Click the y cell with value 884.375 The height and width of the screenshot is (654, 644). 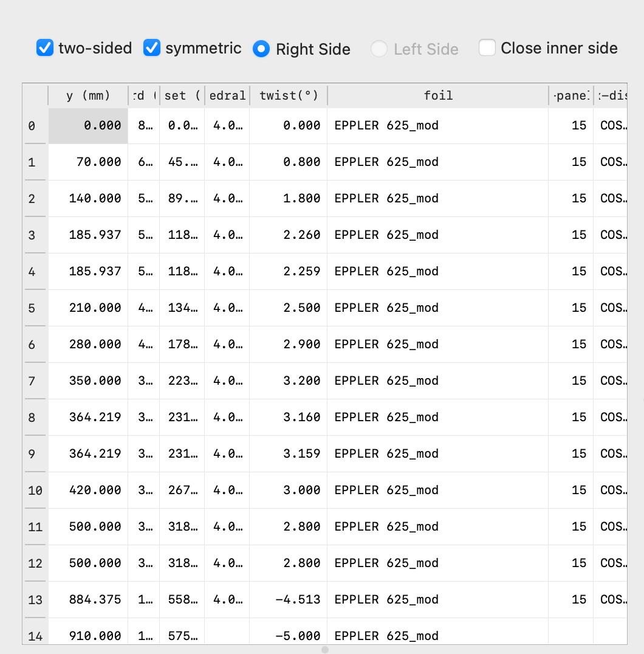click(88, 600)
